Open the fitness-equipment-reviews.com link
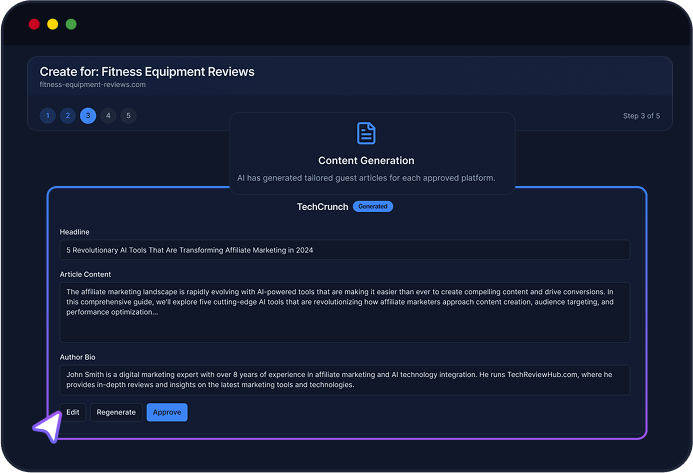 click(x=93, y=85)
